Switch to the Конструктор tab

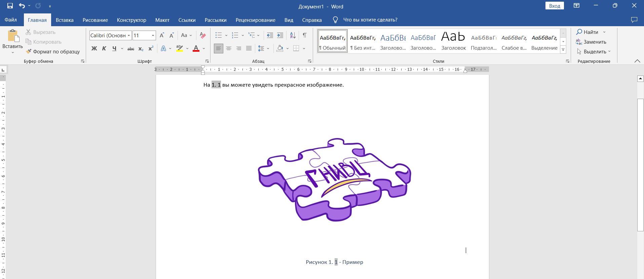pos(131,20)
